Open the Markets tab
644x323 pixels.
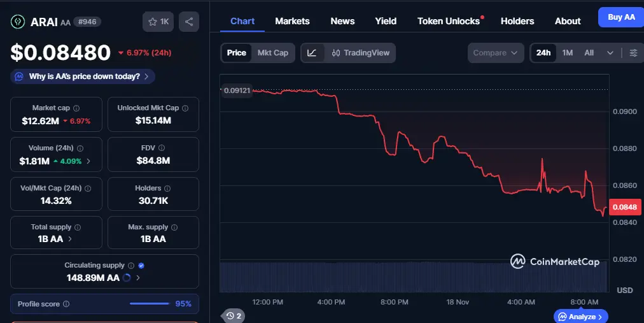(293, 22)
